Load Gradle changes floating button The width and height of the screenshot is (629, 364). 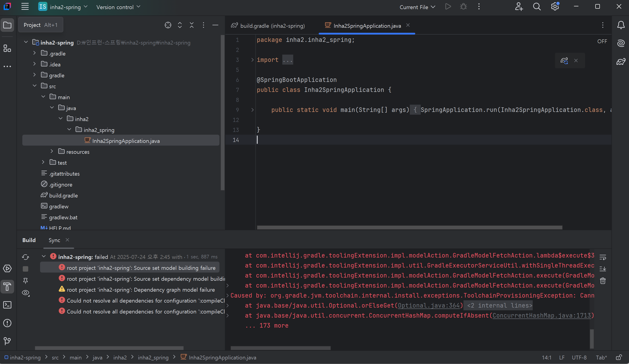(x=564, y=61)
